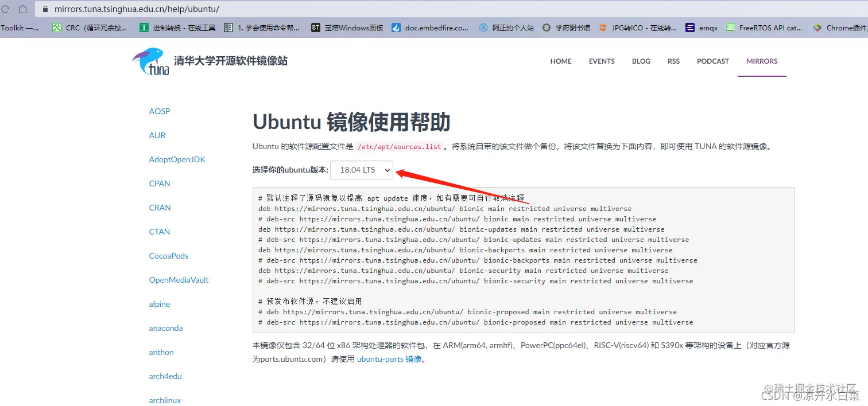Screen dimensions: 868x406
Task: Open the doc.embedfire bookmark
Action: click(x=430, y=28)
